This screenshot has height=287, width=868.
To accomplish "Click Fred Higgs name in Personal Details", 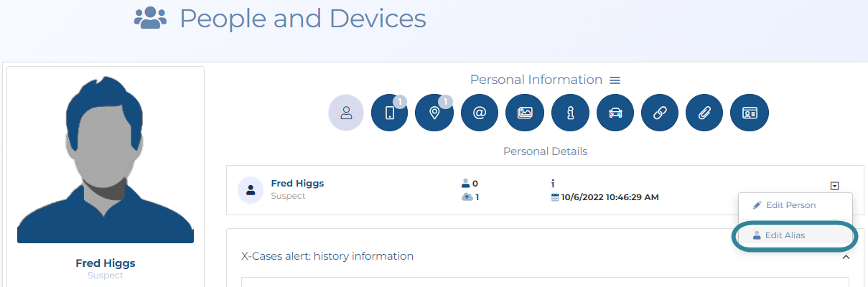I will pos(297,184).
